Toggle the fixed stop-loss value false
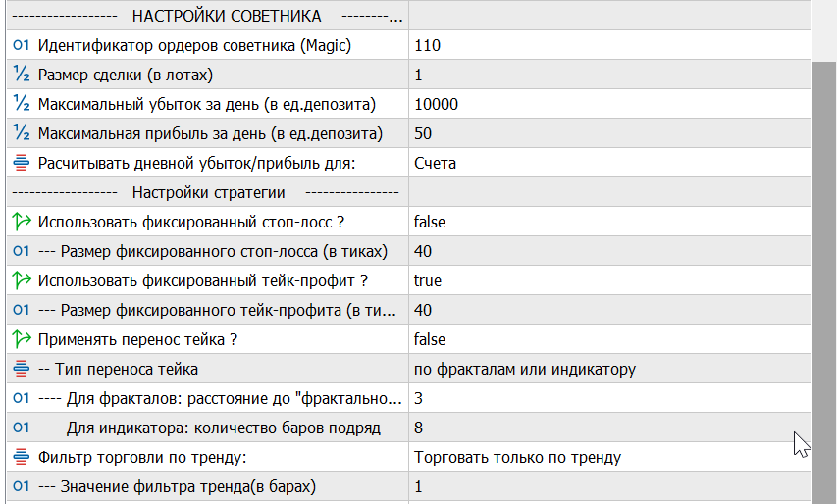The width and height of the screenshot is (837, 504). click(x=430, y=222)
